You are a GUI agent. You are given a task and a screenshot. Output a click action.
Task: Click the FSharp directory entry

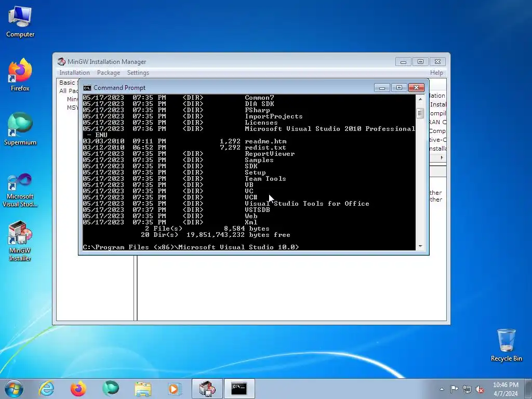(x=177, y=110)
